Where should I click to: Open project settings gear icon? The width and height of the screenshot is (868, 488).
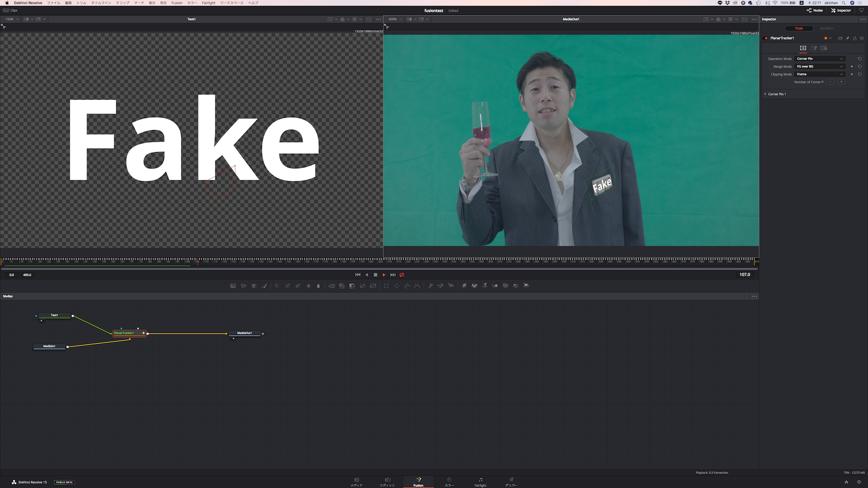859,482
